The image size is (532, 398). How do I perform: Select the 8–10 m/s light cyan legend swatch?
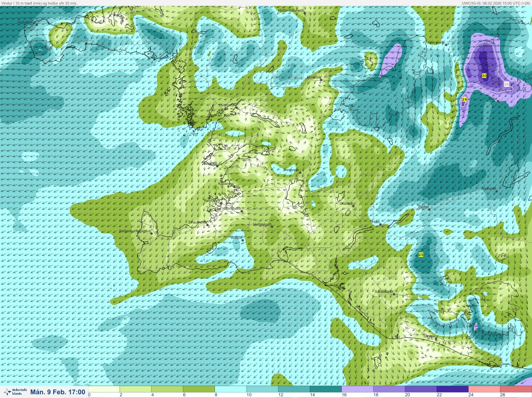[231, 389]
